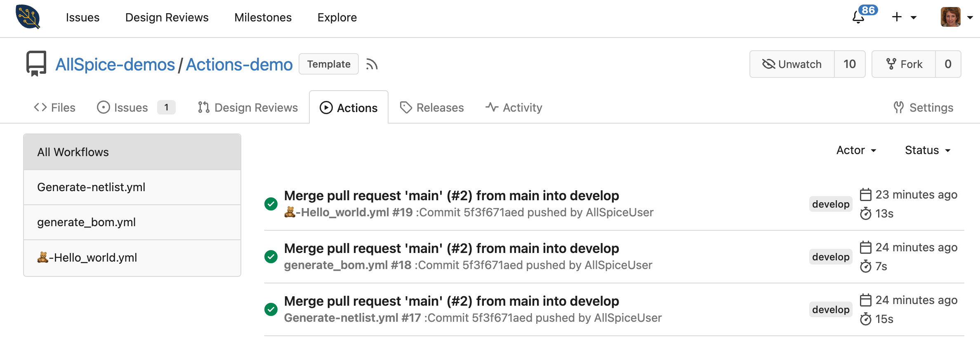Open the Actor filter dropdown
Image resolution: width=980 pixels, height=337 pixels.
pyautogui.click(x=856, y=150)
